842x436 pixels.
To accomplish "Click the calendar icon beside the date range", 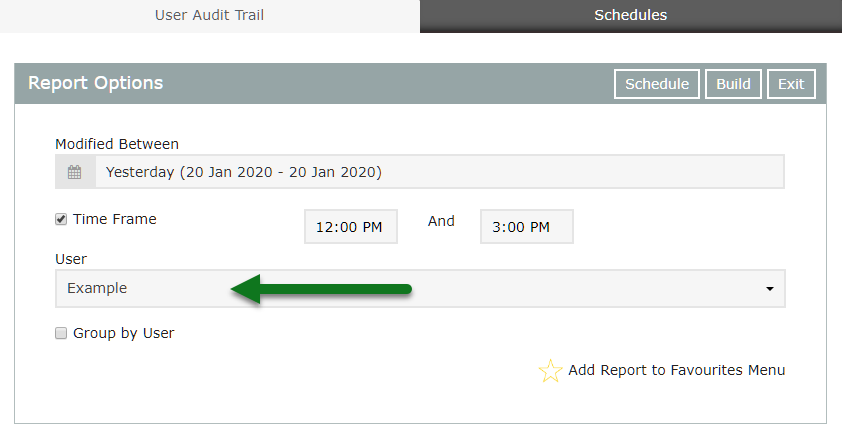I will (x=75, y=172).
